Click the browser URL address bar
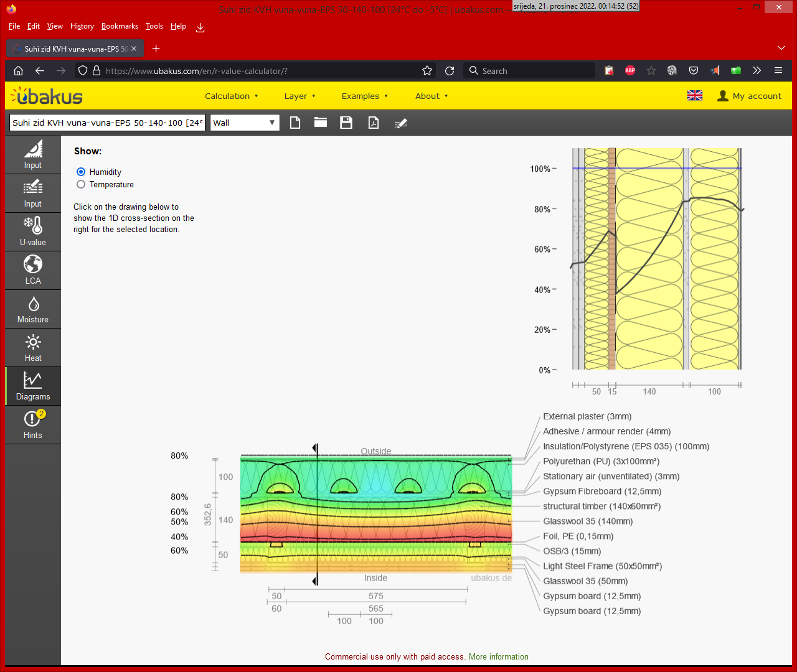 pos(254,71)
